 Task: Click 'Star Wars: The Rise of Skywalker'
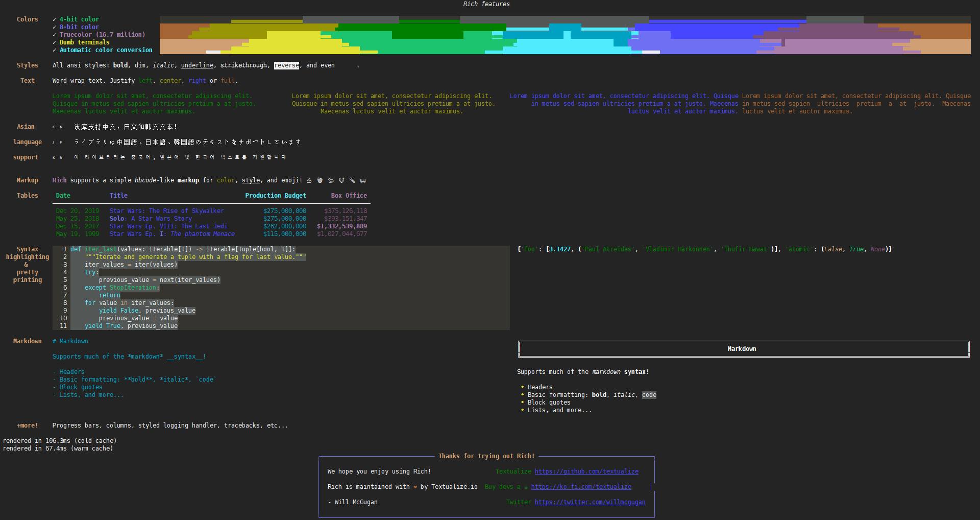click(x=166, y=211)
